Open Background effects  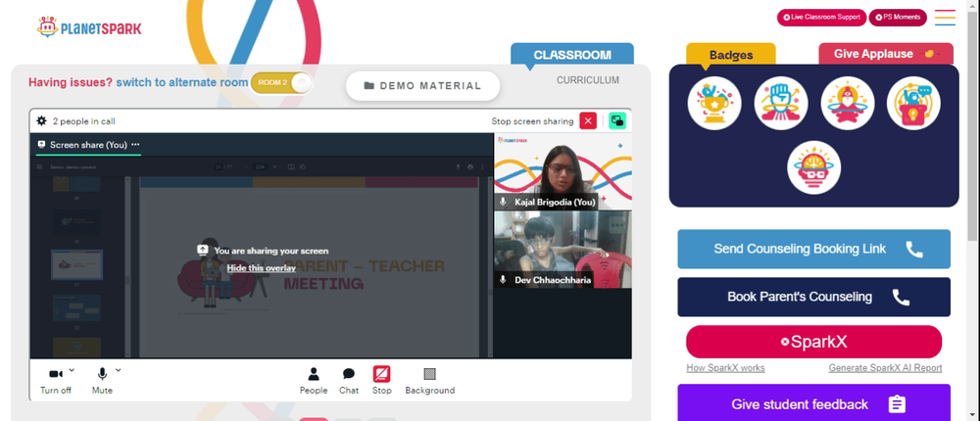[x=430, y=381]
